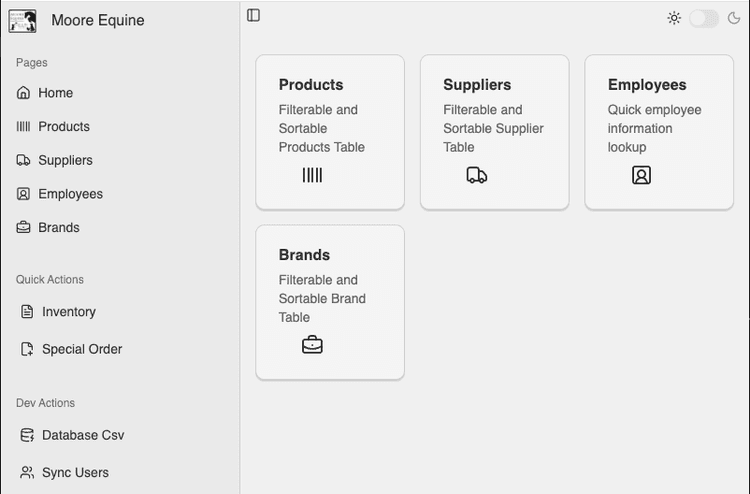
Task: Click the briefcase icon in Brands card
Action: [312, 345]
